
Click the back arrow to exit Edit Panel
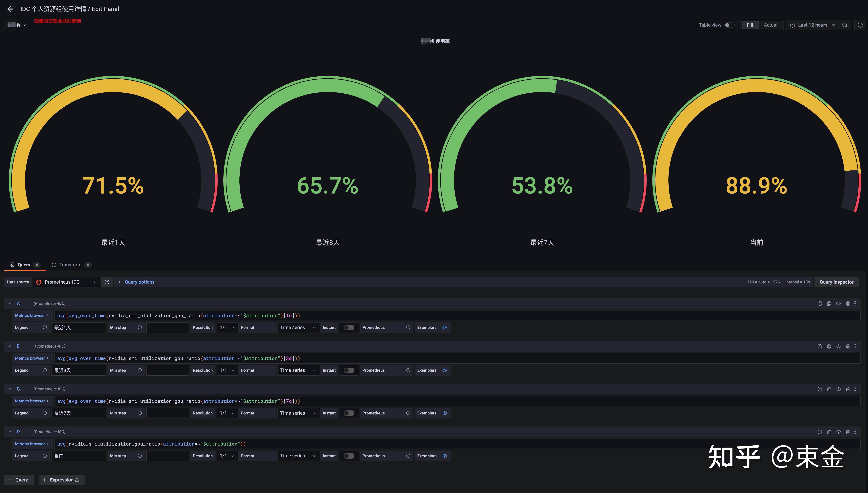click(x=10, y=9)
